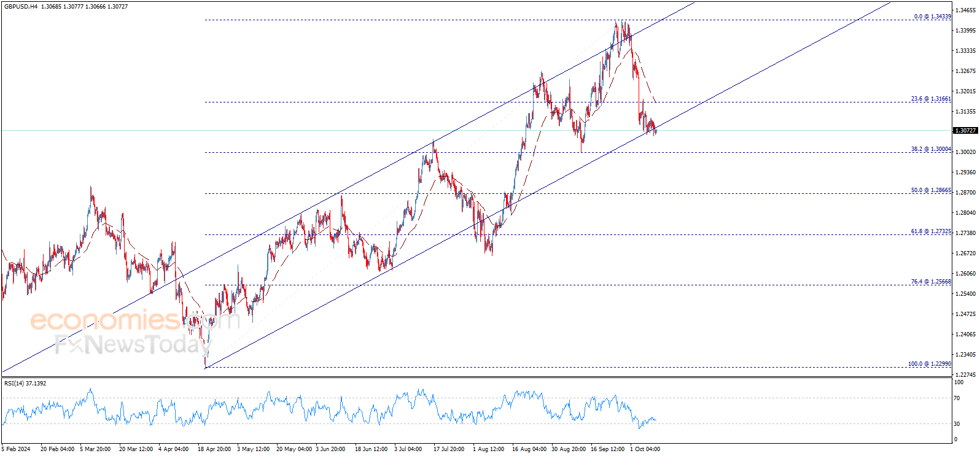Click the 17 Jul 20:00 time label
980x456 pixels.
point(449,449)
